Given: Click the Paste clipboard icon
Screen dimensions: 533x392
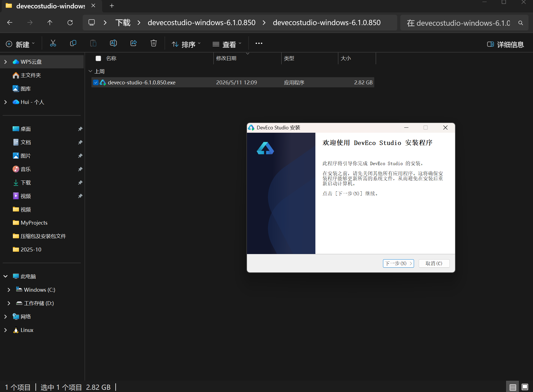Looking at the screenshot, I should [93, 43].
